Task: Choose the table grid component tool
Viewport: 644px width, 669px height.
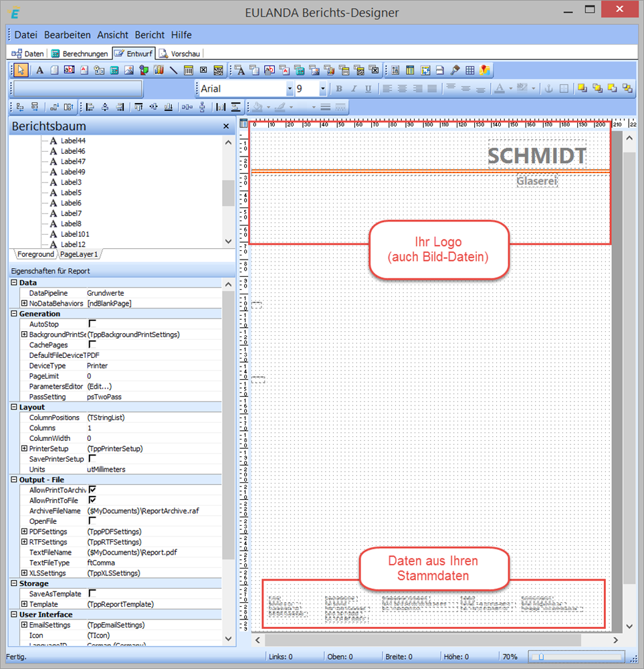Action: pyautogui.click(x=470, y=70)
